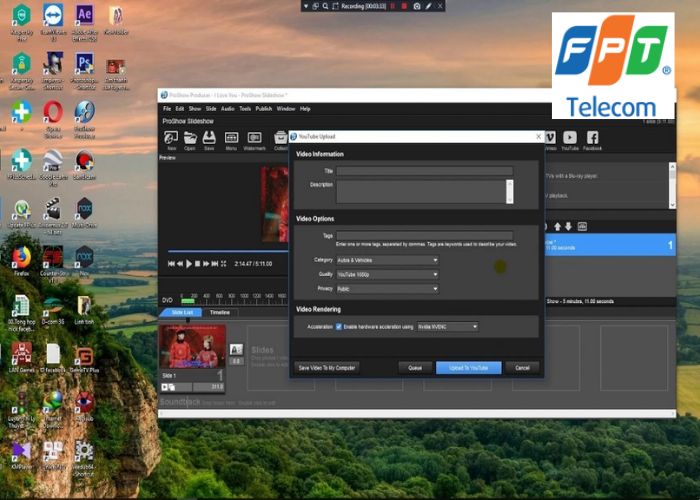
Task: Switch to the Timeline tab
Action: [218, 313]
